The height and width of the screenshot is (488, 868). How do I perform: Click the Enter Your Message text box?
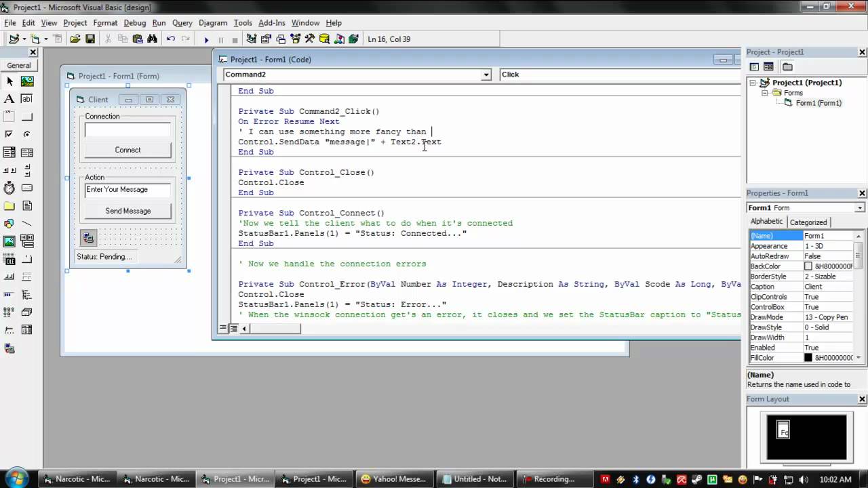(127, 190)
